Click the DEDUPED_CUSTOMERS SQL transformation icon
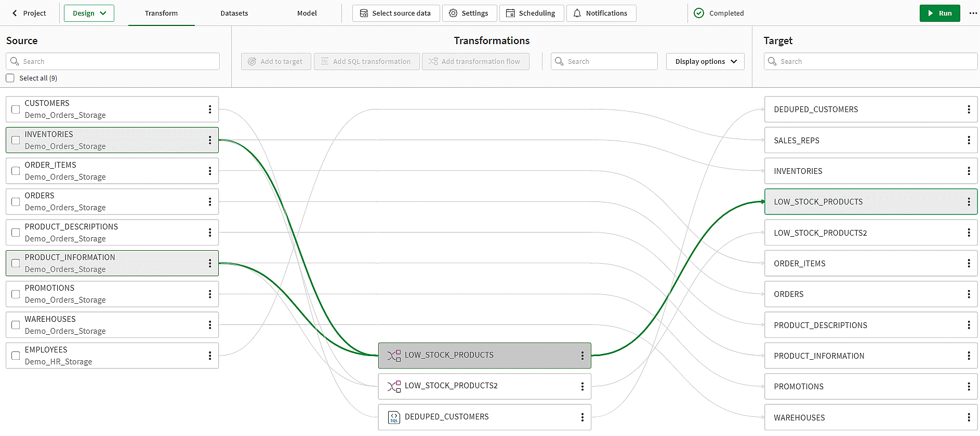The width and height of the screenshot is (980, 436). point(394,417)
